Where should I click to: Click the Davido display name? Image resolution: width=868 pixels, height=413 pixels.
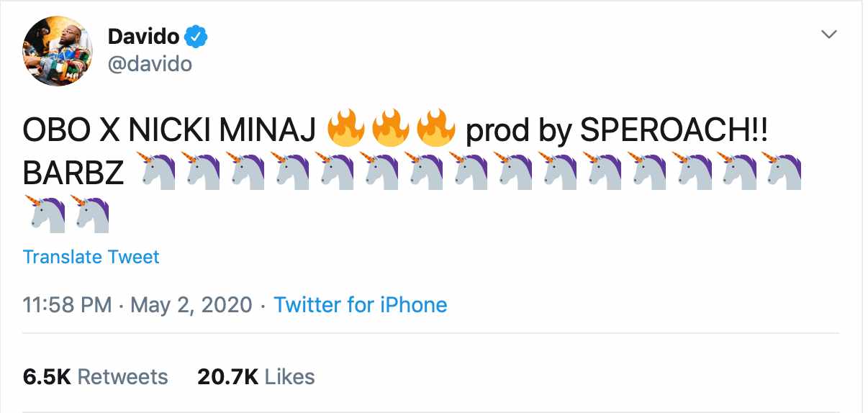pyautogui.click(x=143, y=35)
